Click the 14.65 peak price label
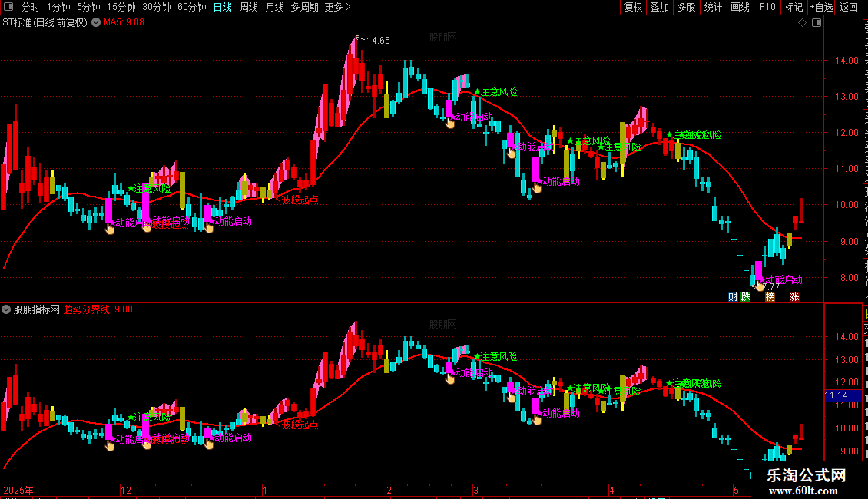The image size is (868, 499). click(378, 41)
